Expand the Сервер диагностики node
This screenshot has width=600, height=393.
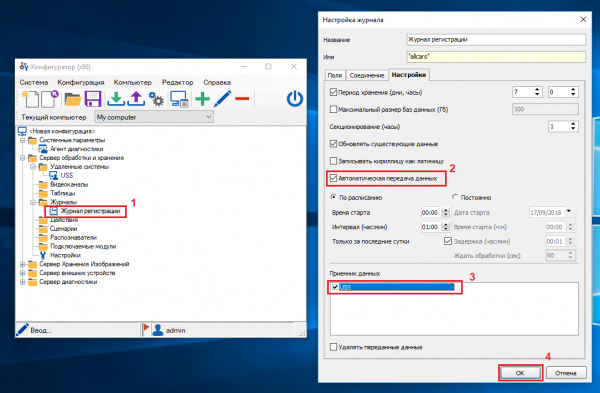22,282
